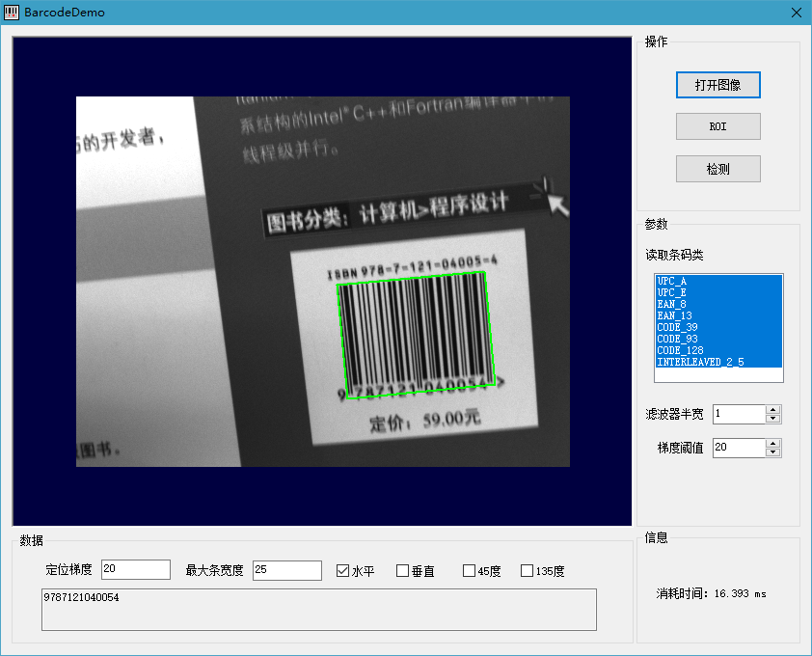This screenshot has width=812, height=656.
Task: Click the BarcodeDemo app icon in title bar
Action: (12, 13)
